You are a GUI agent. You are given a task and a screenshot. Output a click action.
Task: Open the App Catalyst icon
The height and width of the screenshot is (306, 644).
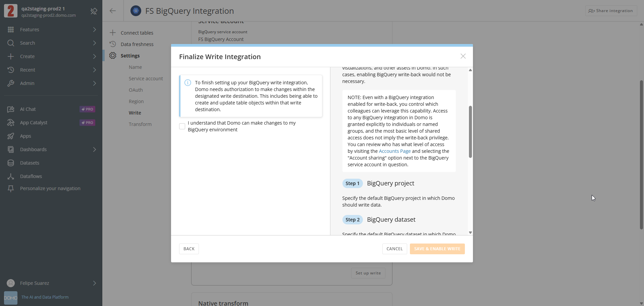(x=11, y=123)
